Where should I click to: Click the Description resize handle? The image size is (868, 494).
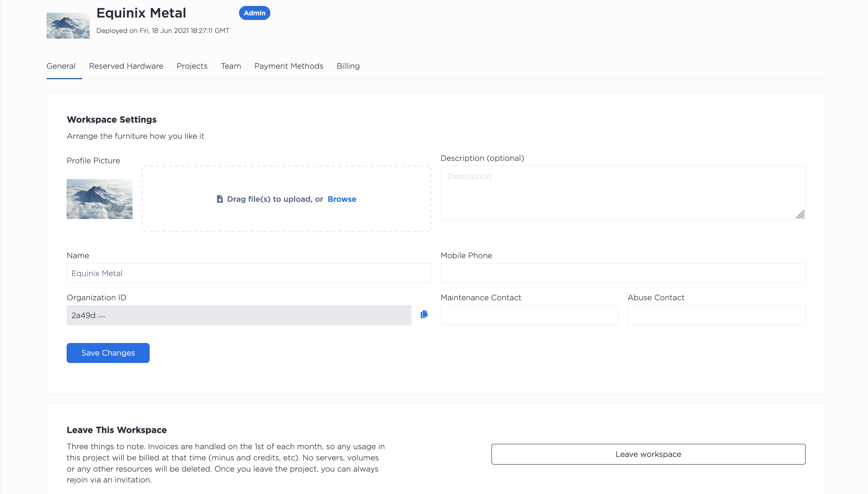(x=800, y=214)
